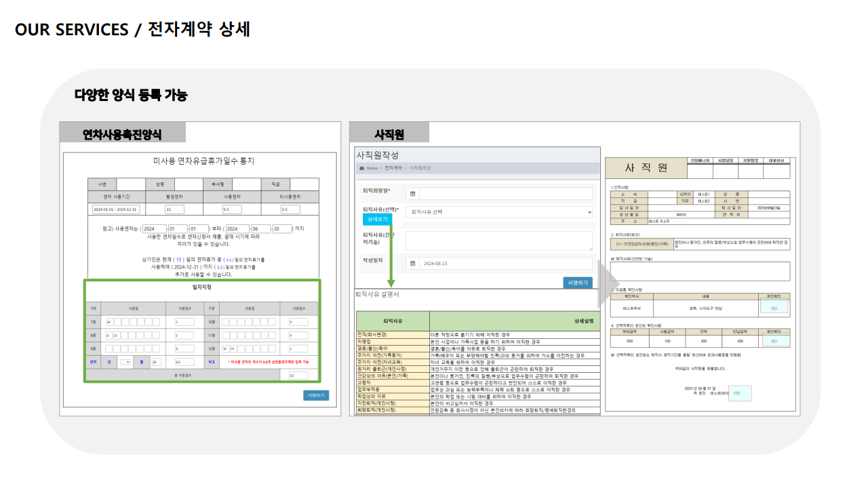This screenshot has width=868, height=488.
Task: Click the 미사용 연차유급휴가일수 통지 title
Action: pyautogui.click(x=204, y=161)
